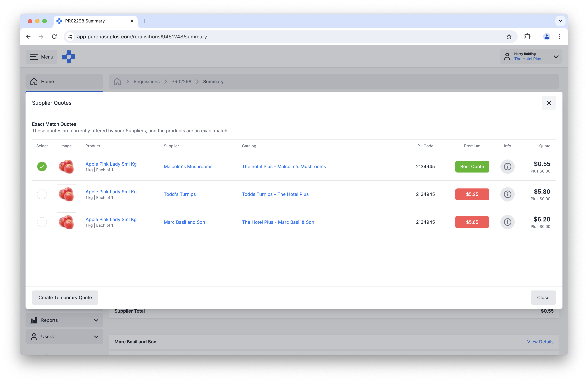Click the Catalog column header
This screenshot has width=588, height=382.
(249, 146)
